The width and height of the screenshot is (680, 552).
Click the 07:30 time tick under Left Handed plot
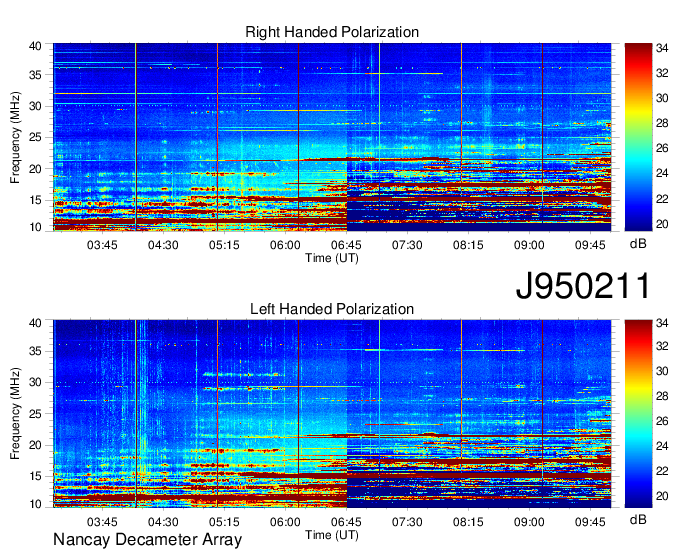407,522
